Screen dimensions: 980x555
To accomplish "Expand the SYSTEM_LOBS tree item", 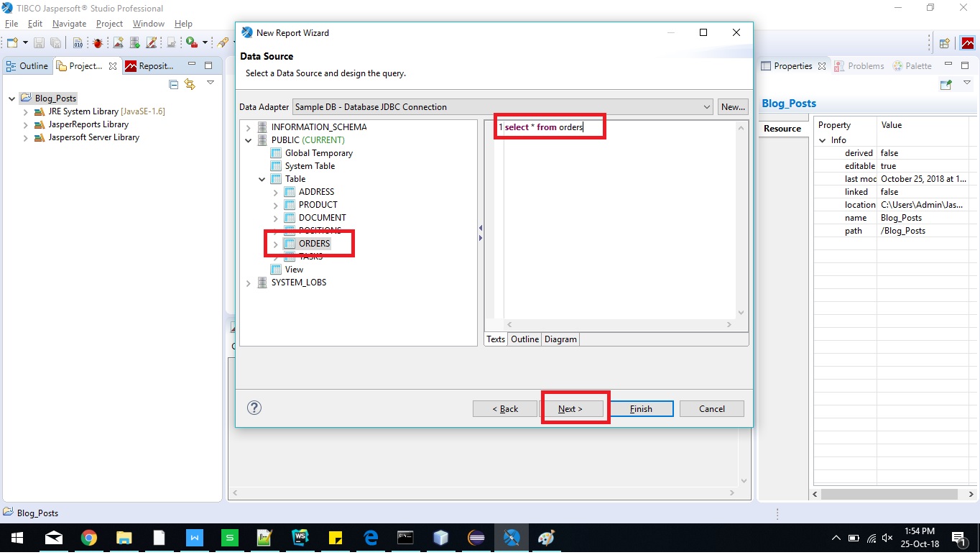I will coord(248,283).
